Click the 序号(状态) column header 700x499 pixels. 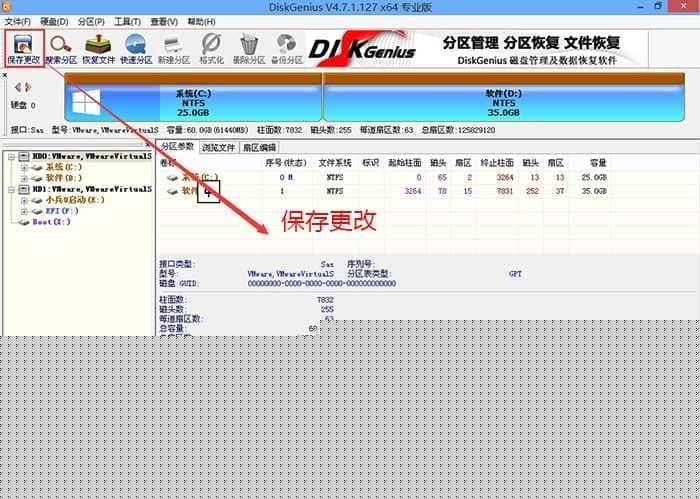pos(286,163)
